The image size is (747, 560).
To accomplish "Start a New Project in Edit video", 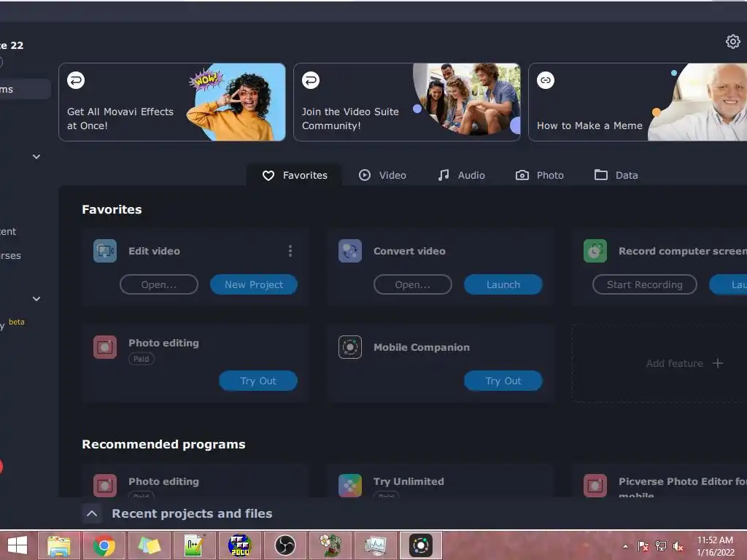I will coord(254,285).
